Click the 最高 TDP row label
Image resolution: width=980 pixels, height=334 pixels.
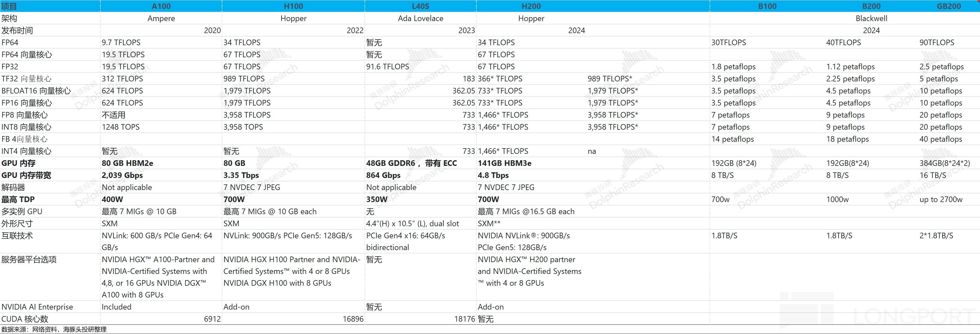click(18, 199)
